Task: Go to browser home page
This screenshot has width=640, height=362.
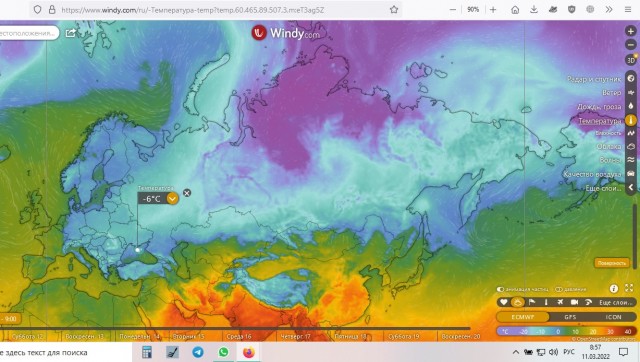Action: tap(515, 9)
